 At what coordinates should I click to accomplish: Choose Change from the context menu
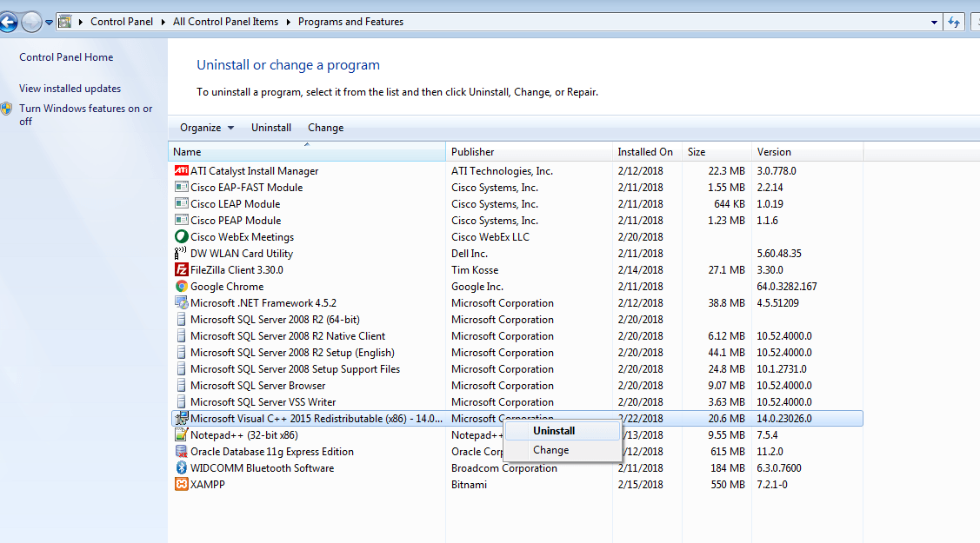pos(550,450)
